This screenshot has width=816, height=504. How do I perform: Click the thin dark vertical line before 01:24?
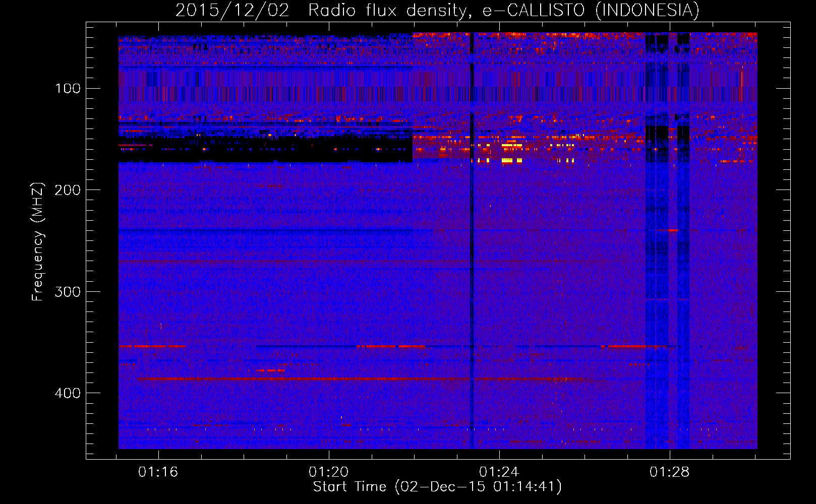472,252
